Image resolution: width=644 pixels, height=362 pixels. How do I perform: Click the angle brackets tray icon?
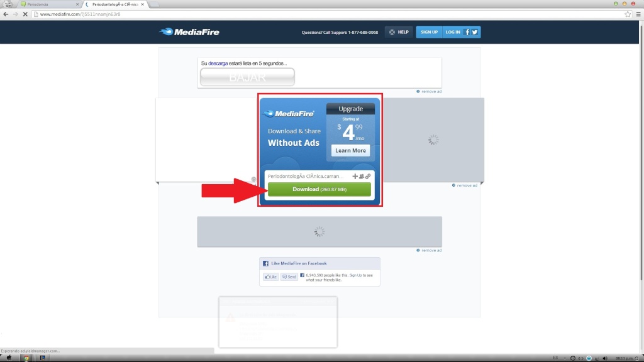click(580, 358)
